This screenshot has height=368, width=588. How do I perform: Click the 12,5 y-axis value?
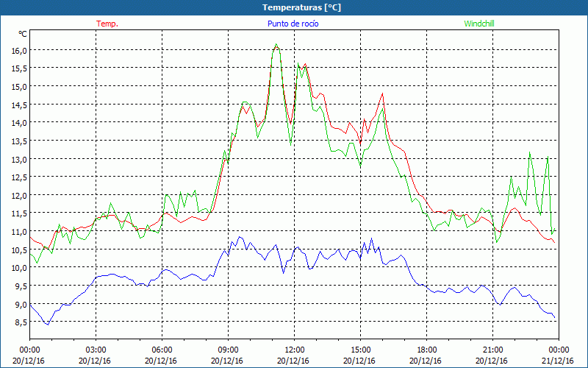[19, 177]
